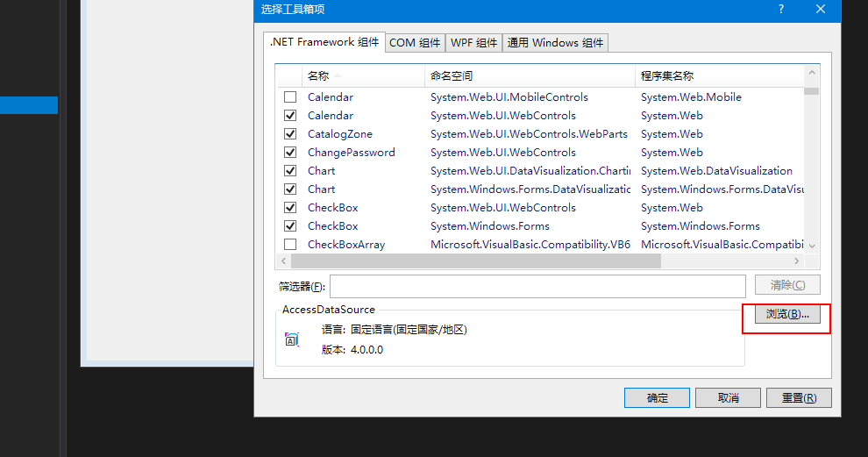Click the 重置(R) button
Image resolution: width=868 pixels, height=457 pixels.
[799, 397]
